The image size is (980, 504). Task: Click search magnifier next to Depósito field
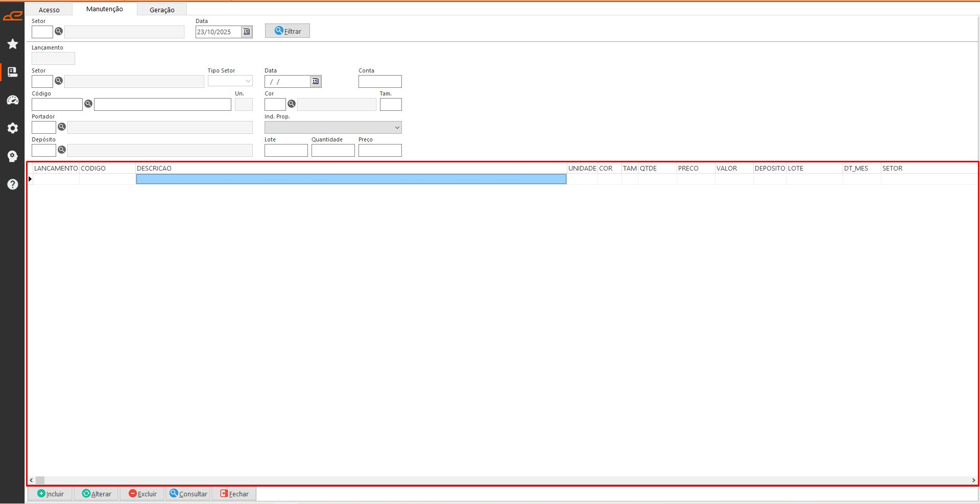tap(62, 150)
